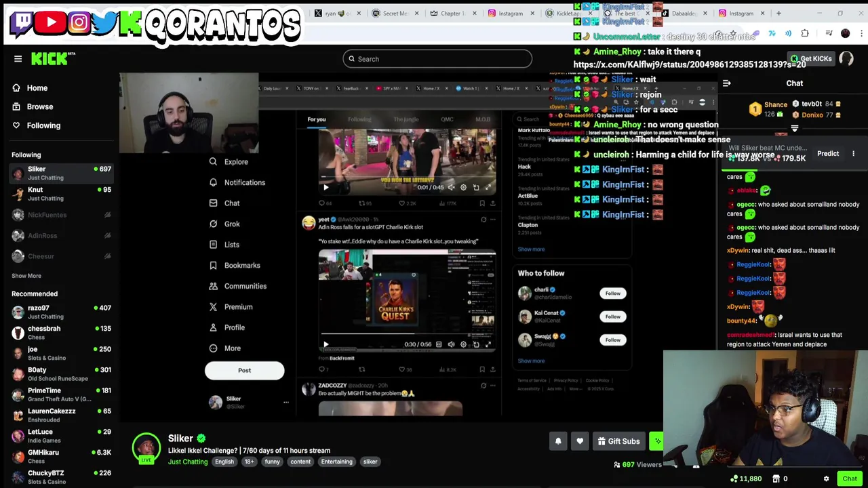Image resolution: width=868 pixels, height=488 pixels.
Task: Select offline AdinRoss channel
Action: 61,236
